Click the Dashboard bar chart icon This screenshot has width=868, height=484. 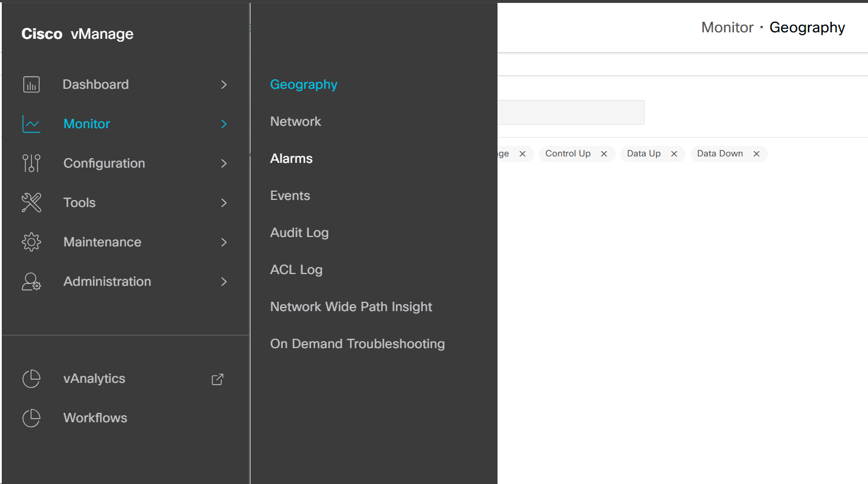pyautogui.click(x=31, y=85)
